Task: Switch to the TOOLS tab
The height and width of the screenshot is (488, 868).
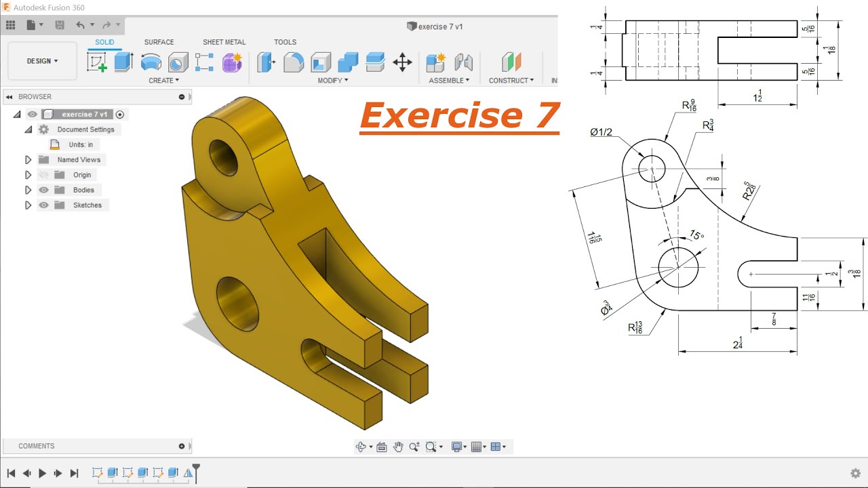Action: [285, 42]
